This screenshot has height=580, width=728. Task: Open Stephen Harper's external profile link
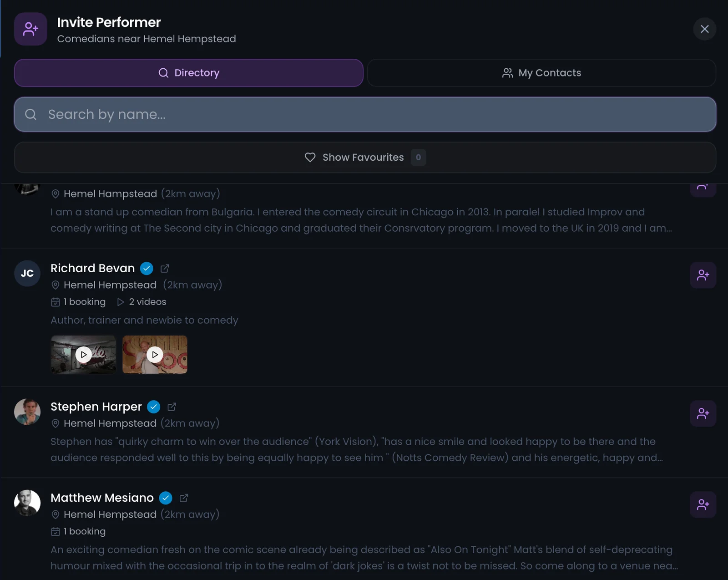pyautogui.click(x=172, y=407)
